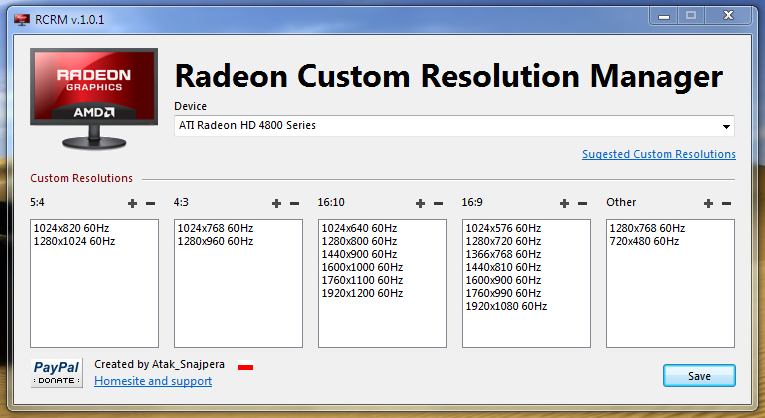
Task: Remove a resolution from the 16:9 list
Action: coord(582,203)
